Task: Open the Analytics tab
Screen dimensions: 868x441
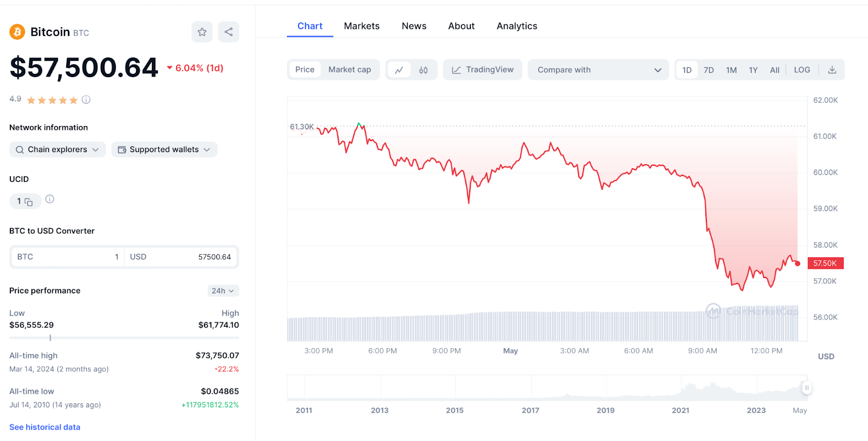Action: click(517, 26)
